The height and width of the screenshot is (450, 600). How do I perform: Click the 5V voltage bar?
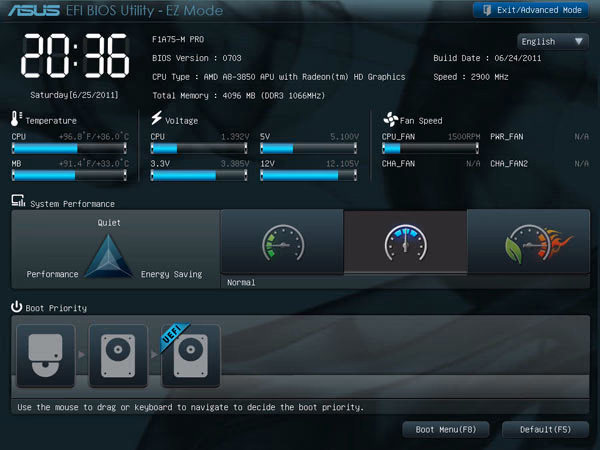[309, 148]
